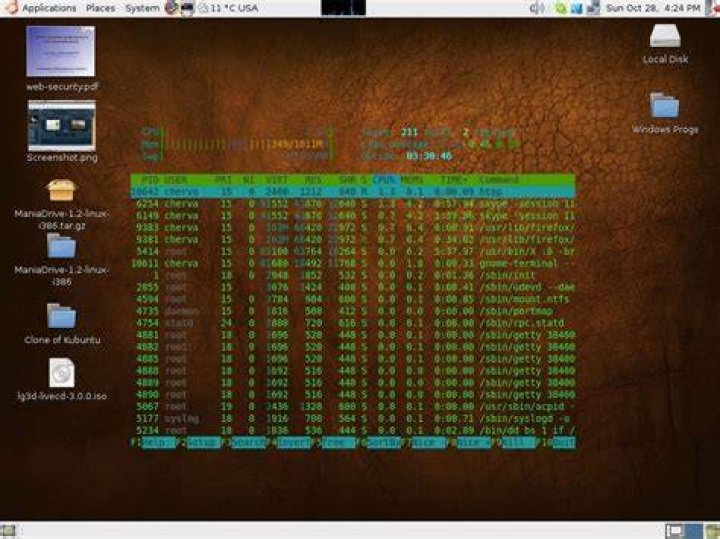This screenshot has height=539, width=720.
Task: Select the /sbin/syslogd process row
Action: click(353, 418)
